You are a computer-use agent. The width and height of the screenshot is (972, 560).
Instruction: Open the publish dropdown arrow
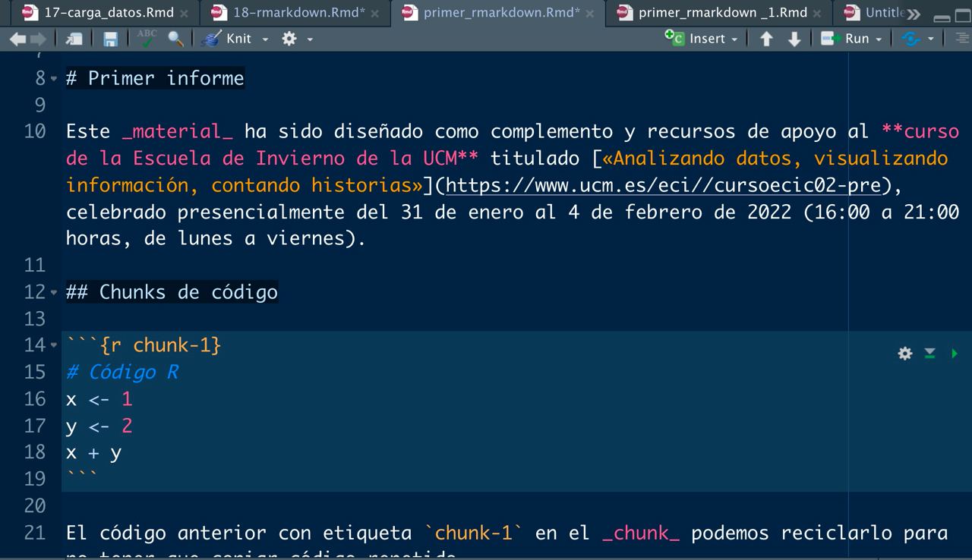pyautogui.click(x=930, y=39)
